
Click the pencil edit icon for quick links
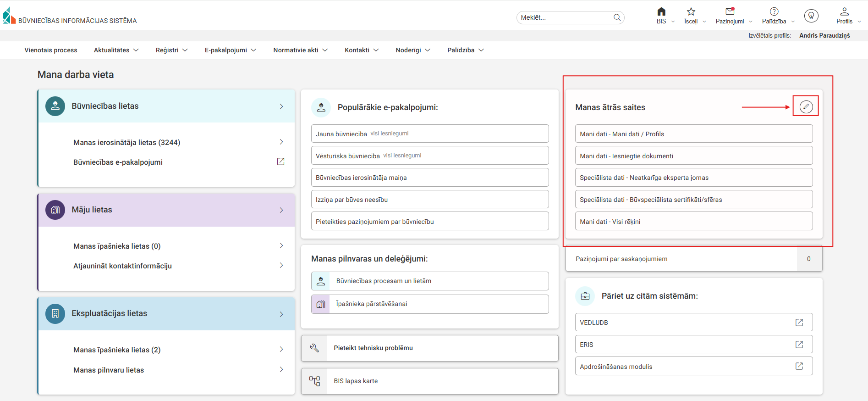tap(806, 107)
